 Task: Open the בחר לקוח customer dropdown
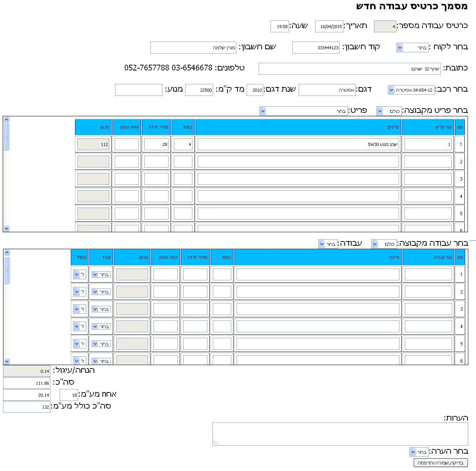(x=412, y=48)
